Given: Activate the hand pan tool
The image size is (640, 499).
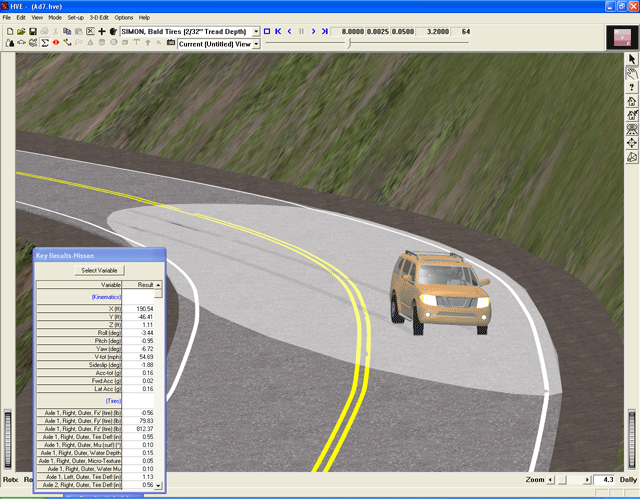Looking at the screenshot, I should 631,73.
